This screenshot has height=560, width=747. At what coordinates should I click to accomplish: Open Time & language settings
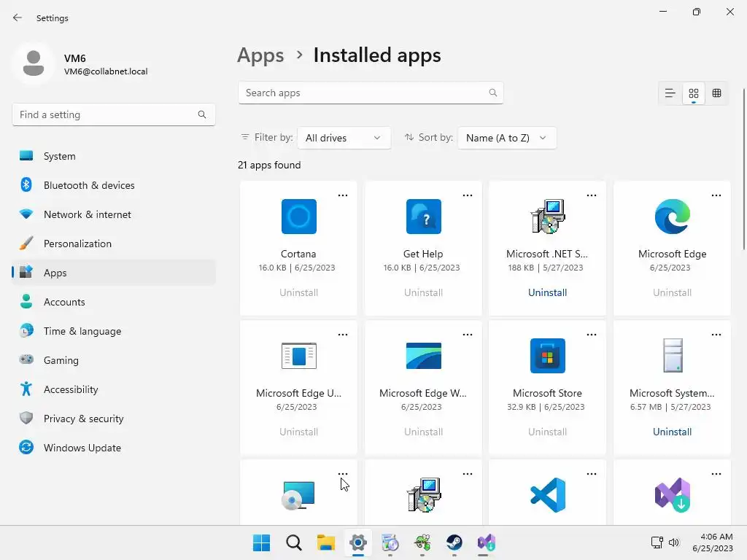(113, 331)
